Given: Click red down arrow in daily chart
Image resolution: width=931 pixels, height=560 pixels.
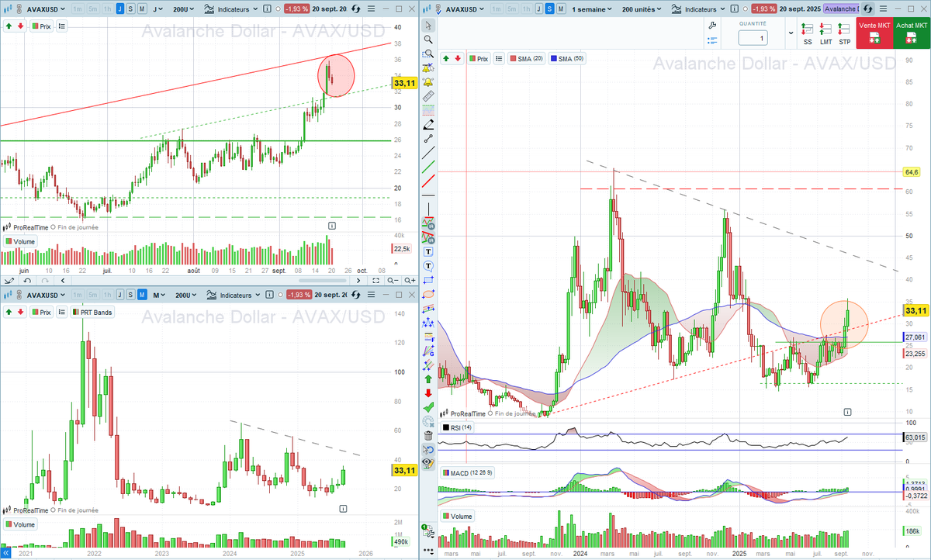Looking at the screenshot, I should (x=19, y=26).
